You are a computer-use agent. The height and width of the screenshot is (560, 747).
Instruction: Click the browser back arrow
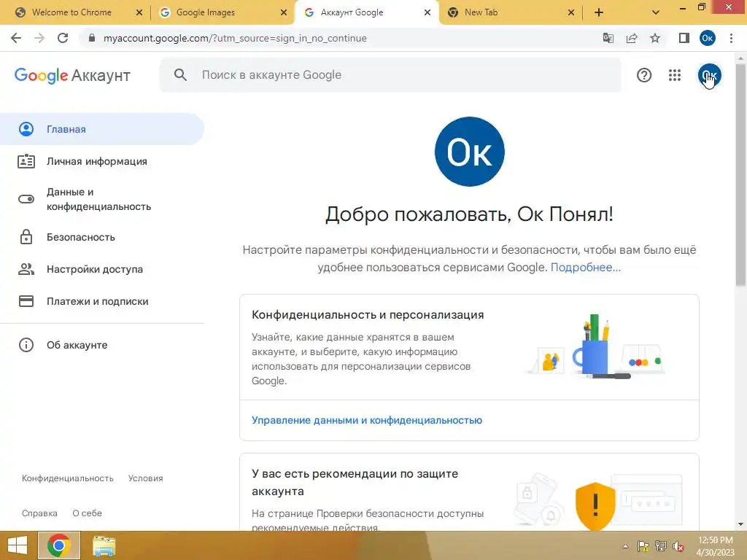tap(16, 38)
